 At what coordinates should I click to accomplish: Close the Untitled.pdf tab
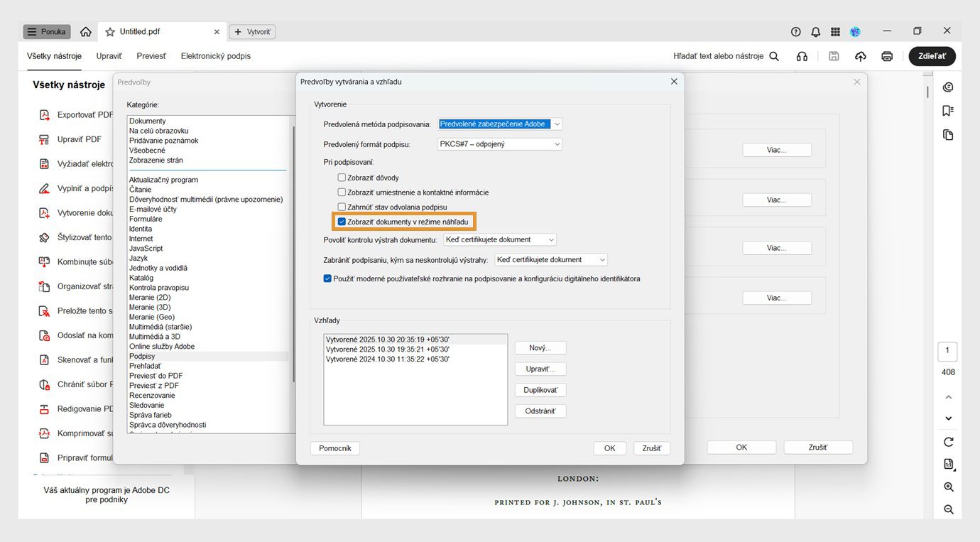pyautogui.click(x=217, y=32)
